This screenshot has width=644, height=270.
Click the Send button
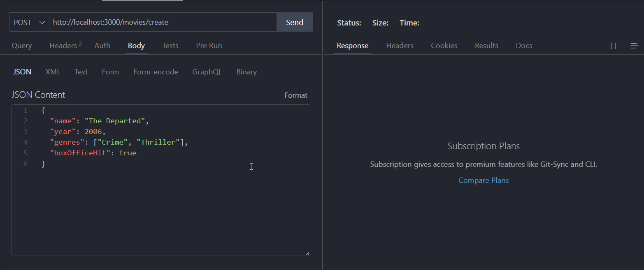pyautogui.click(x=295, y=22)
